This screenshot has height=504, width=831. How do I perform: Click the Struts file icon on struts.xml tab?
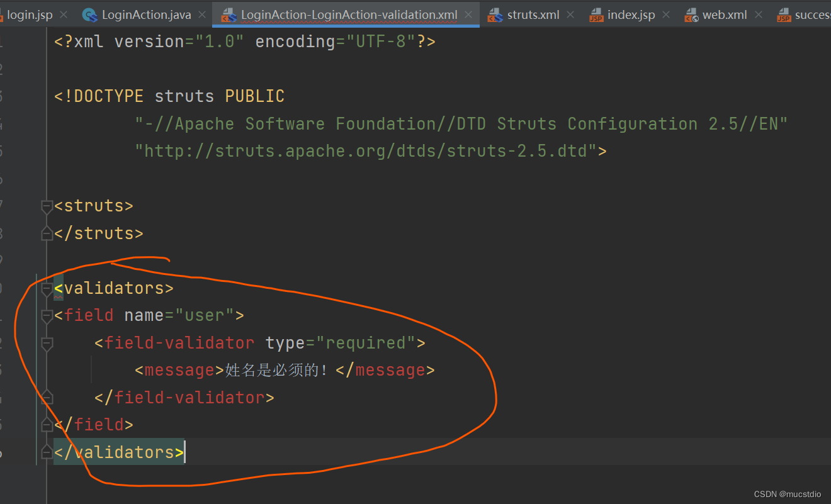495,14
